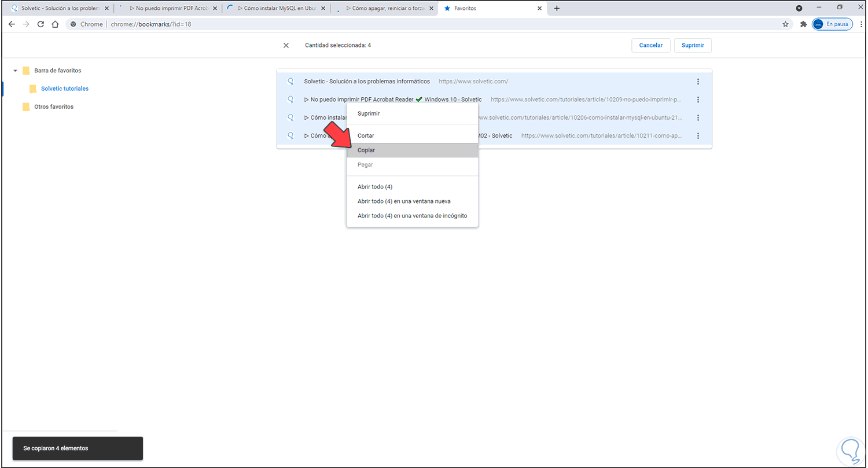Clear the selection with the X icon
Screen dimensions: 868x468
(286, 45)
